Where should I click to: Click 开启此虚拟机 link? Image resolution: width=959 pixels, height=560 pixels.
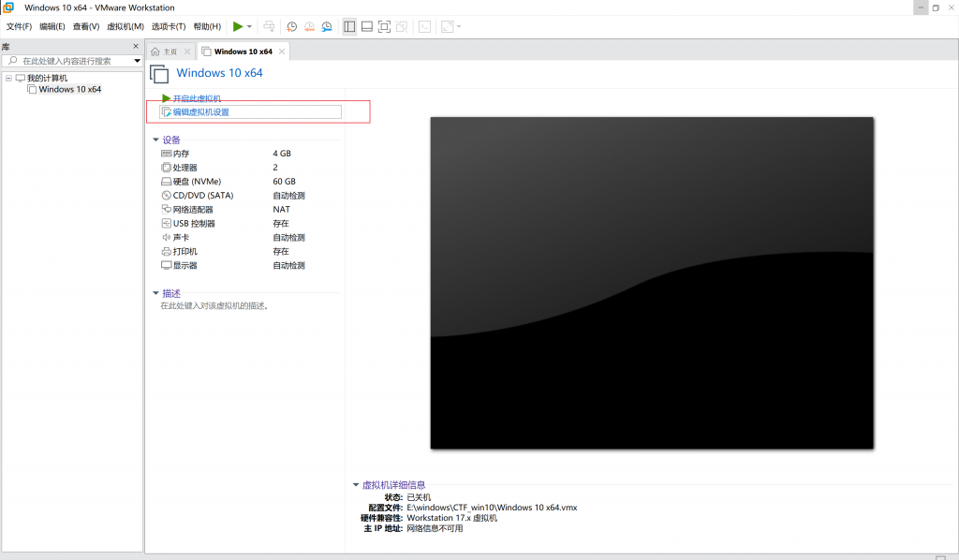click(197, 98)
